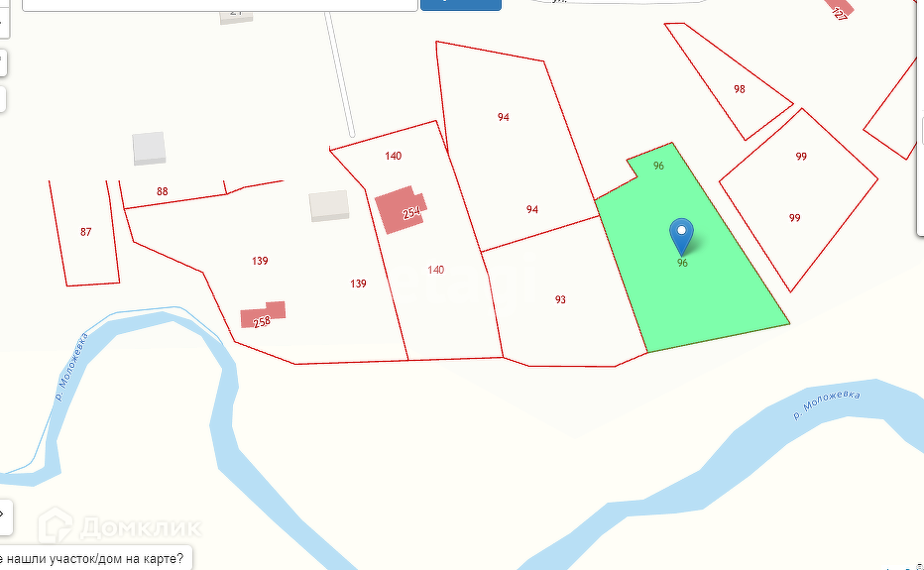Click the р. Моложевка river label on right
This screenshot has width=924, height=570.
[827, 405]
